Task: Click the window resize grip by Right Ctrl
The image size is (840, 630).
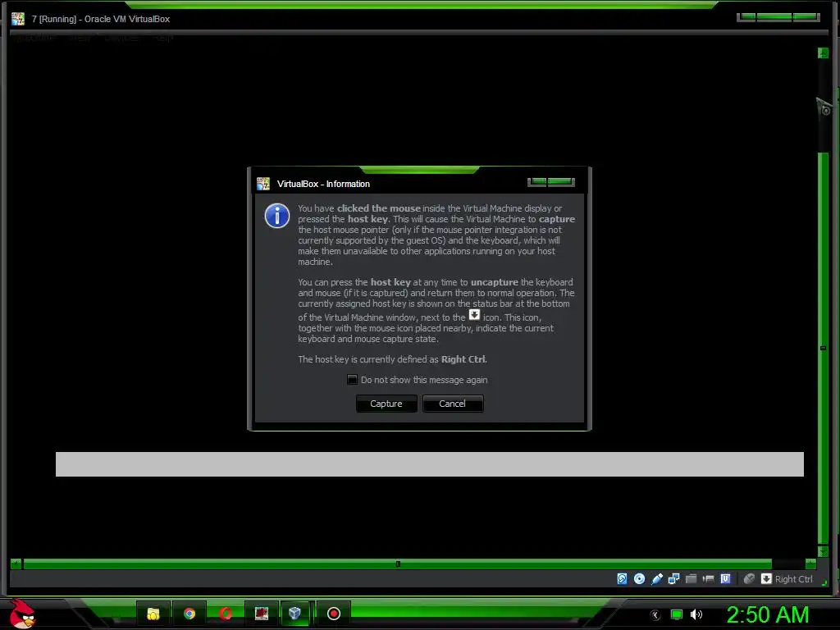Action: (x=824, y=583)
